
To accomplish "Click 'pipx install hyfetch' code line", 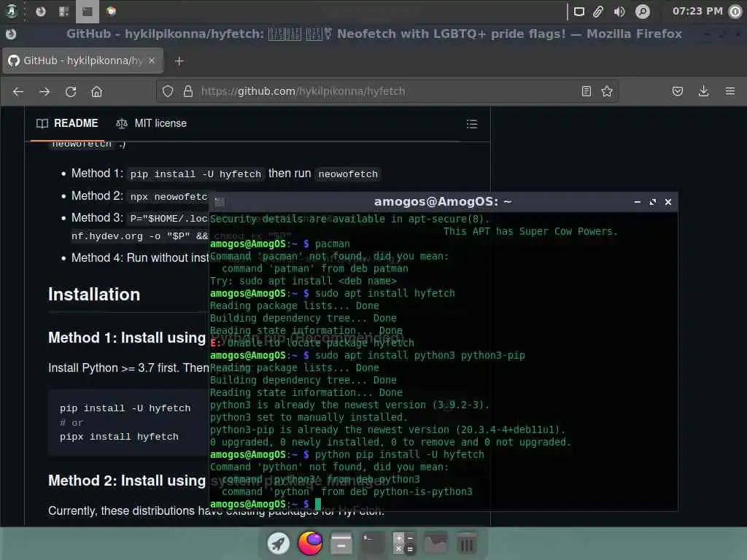I will point(119,437).
